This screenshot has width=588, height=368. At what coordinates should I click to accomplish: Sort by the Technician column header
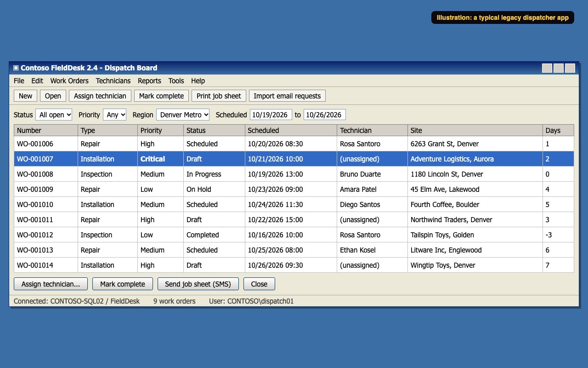coord(372,130)
